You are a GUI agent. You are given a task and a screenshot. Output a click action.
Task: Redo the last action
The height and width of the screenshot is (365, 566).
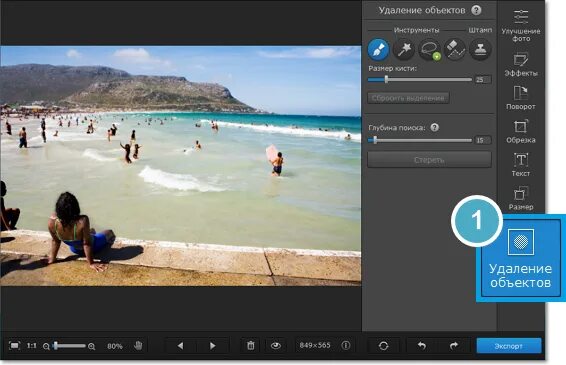coord(453,346)
